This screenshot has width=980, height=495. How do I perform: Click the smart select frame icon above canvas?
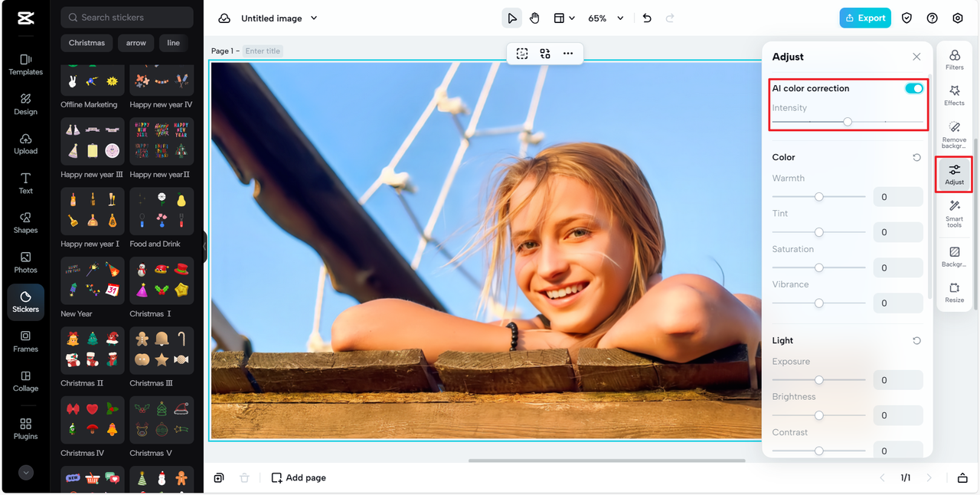coord(522,54)
